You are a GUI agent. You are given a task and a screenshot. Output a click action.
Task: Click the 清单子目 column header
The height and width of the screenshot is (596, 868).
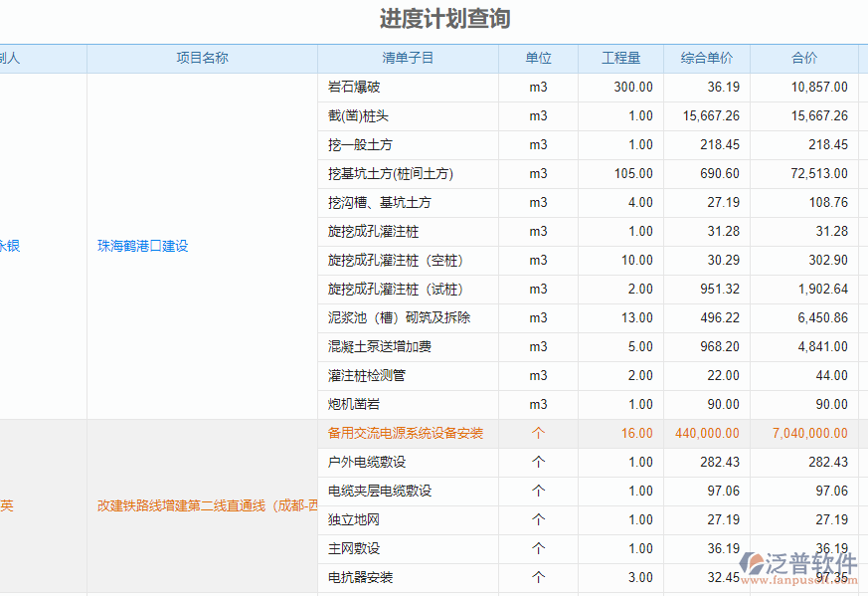click(x=408, y=58)
